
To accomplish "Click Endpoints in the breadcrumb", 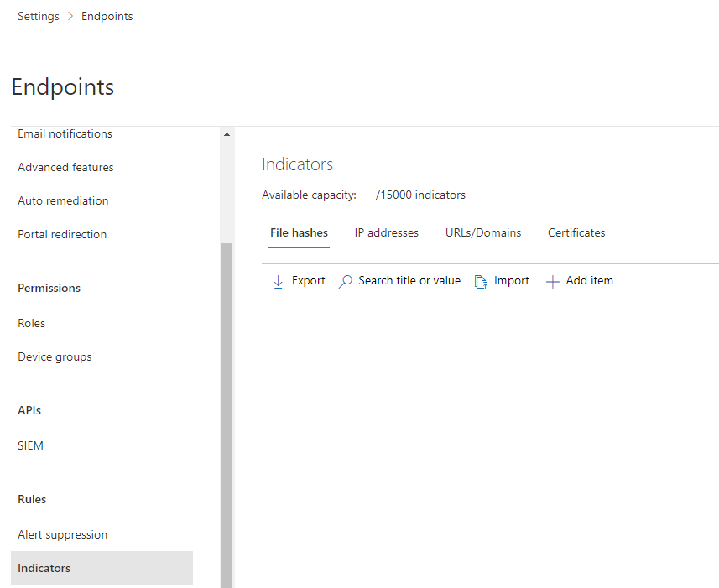I will click(x=107, y=16).
